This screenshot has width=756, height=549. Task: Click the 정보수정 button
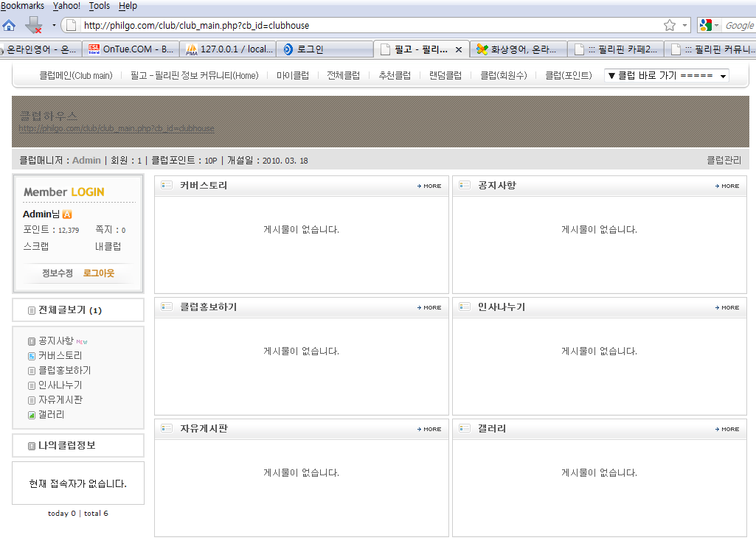tap(58, 273)
